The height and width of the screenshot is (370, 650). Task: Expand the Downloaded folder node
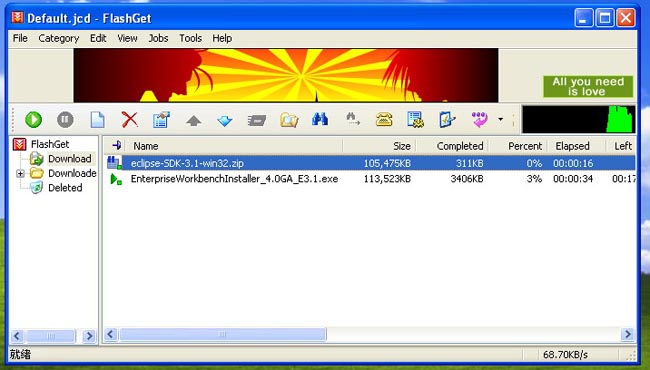point(20,174)
